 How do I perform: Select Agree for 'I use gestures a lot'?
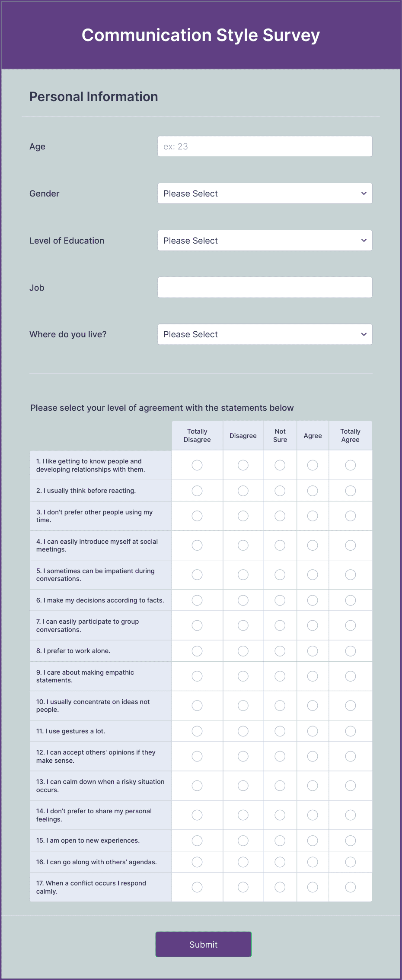pos(313,731)
